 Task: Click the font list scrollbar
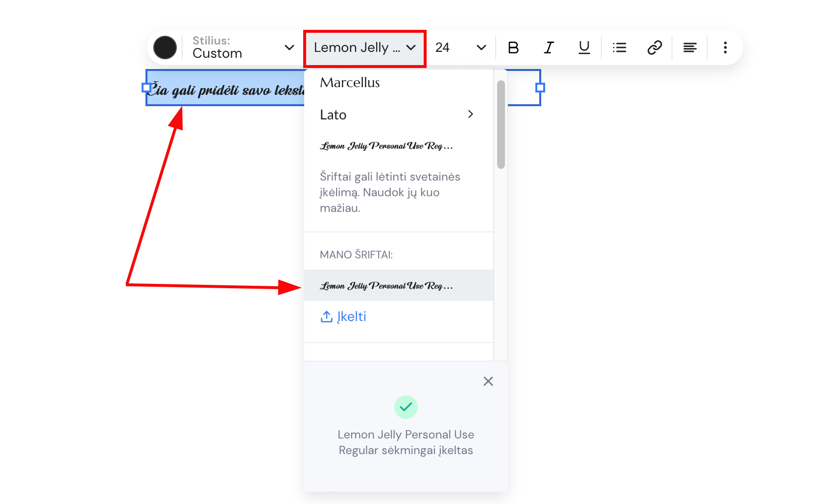point(501,125)
